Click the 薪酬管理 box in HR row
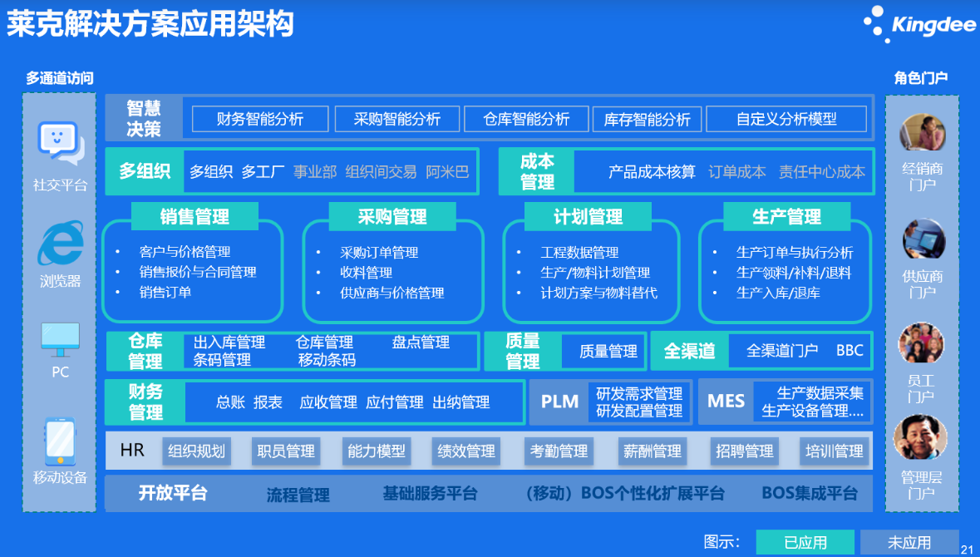The width and height of the screenshot is (980, 557). (653, 451)
